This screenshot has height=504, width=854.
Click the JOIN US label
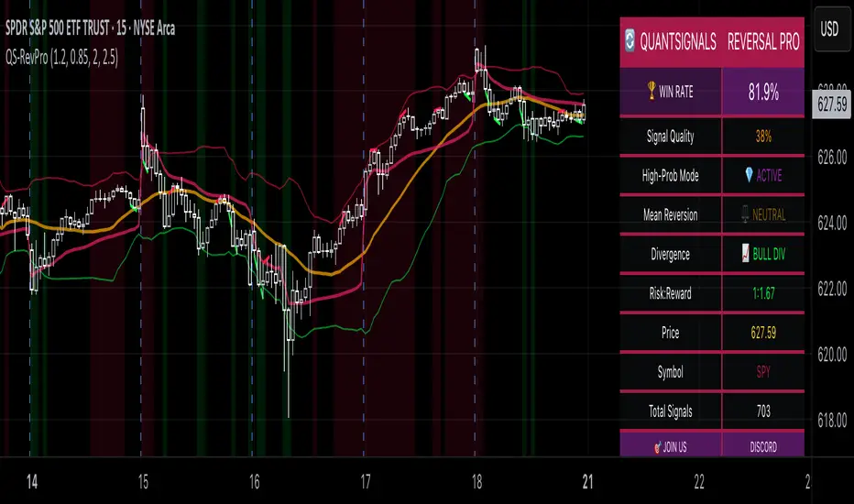coord(674,447)
